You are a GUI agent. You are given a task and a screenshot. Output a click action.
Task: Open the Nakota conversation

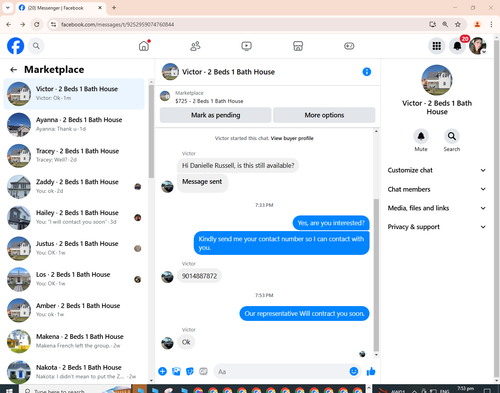(x=74, y=372)
